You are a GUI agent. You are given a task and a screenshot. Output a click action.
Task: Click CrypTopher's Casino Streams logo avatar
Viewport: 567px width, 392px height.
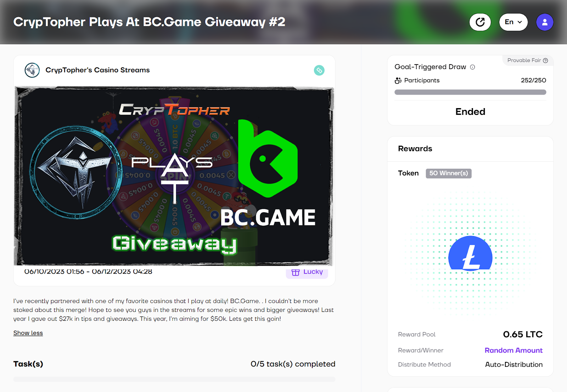(32, 70)
